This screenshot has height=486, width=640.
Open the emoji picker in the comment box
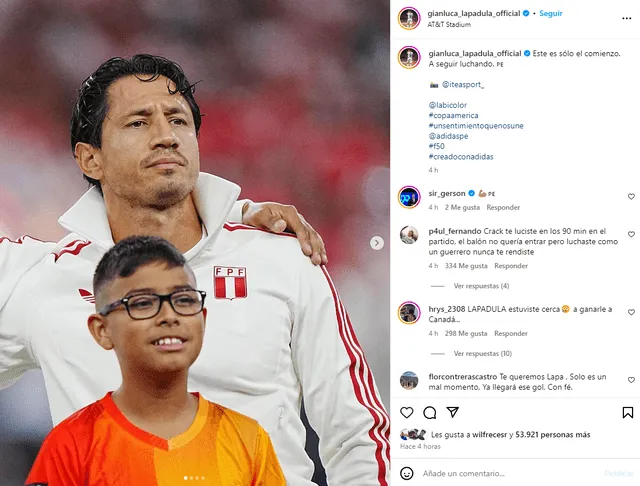[406, 473]
